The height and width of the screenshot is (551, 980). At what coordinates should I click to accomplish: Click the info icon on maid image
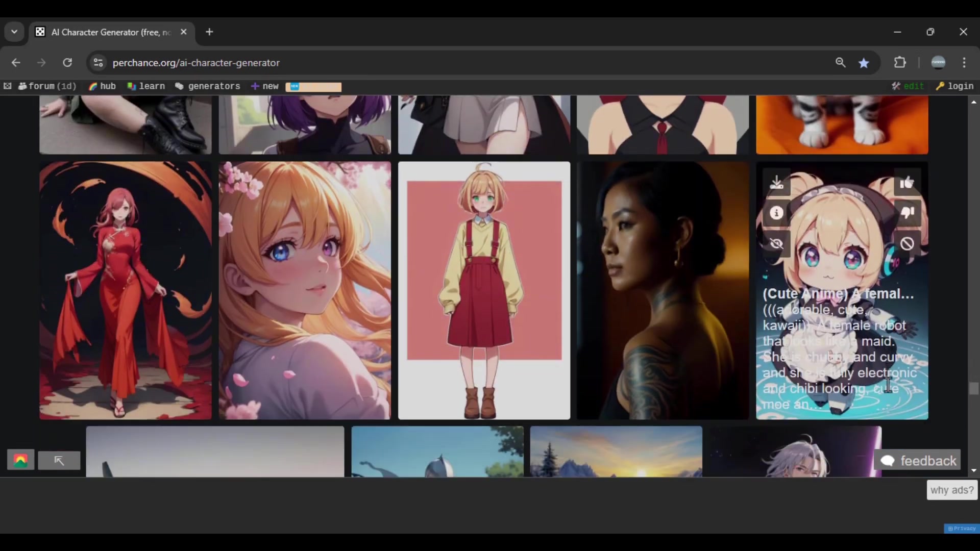pyautogui.click(x=776, y=213)
